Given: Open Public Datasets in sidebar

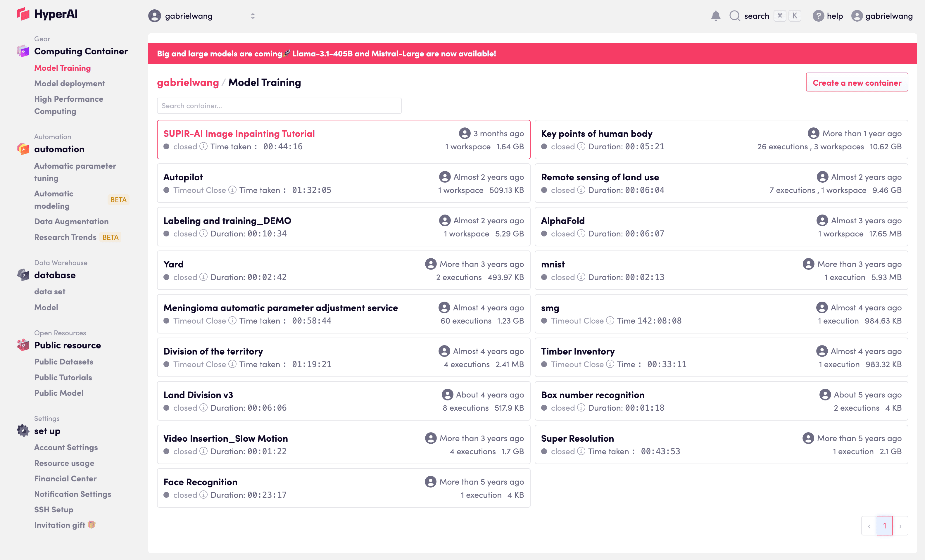Looking at the screenshot, I should (63, 362).
